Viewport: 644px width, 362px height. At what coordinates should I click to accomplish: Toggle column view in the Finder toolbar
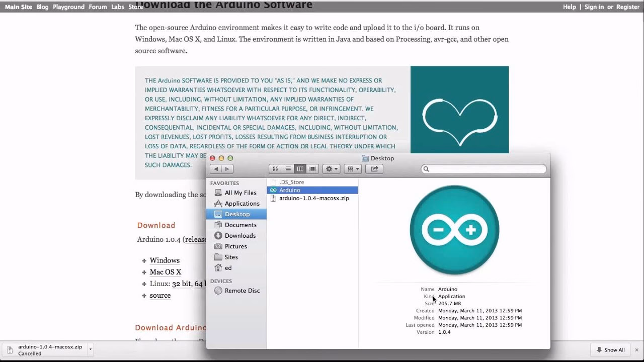point(300,169)
